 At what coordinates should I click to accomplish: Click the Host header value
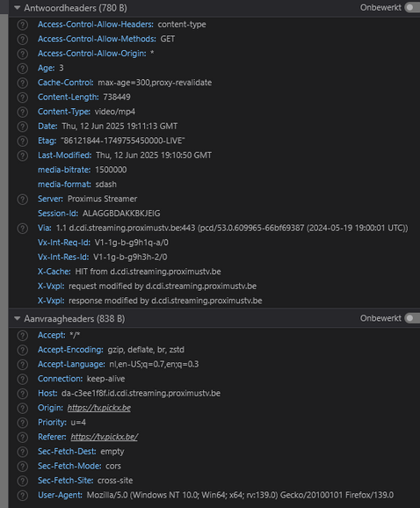tap(141, 393)
